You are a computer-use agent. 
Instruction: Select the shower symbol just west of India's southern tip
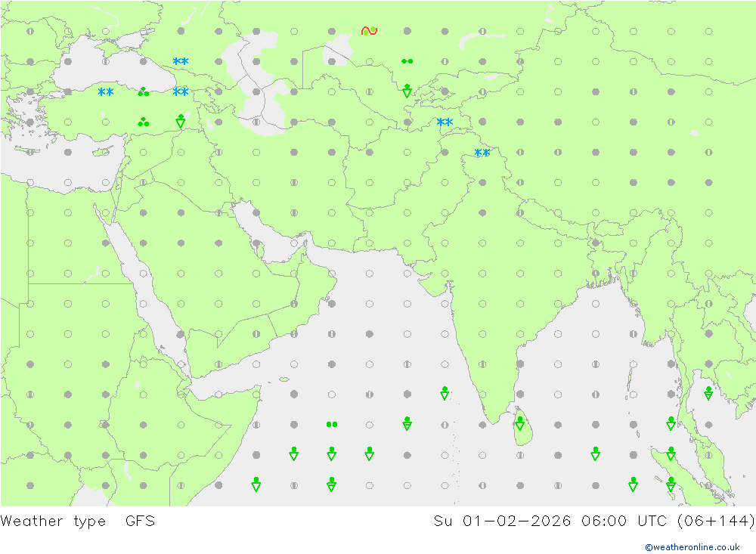(445, 393)
